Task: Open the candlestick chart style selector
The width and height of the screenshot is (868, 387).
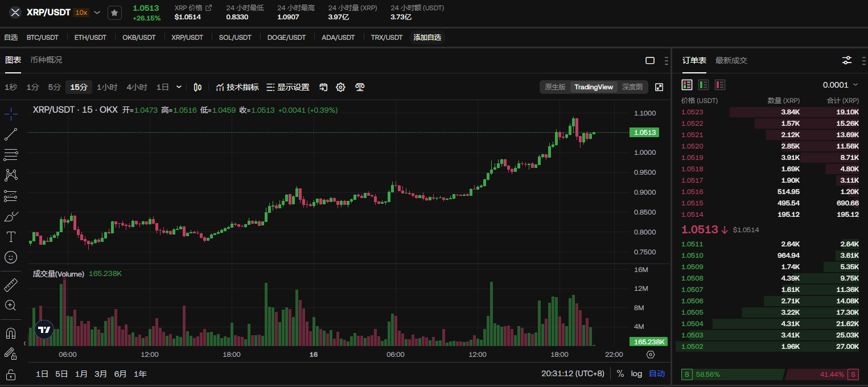Action: coord(198,87)
